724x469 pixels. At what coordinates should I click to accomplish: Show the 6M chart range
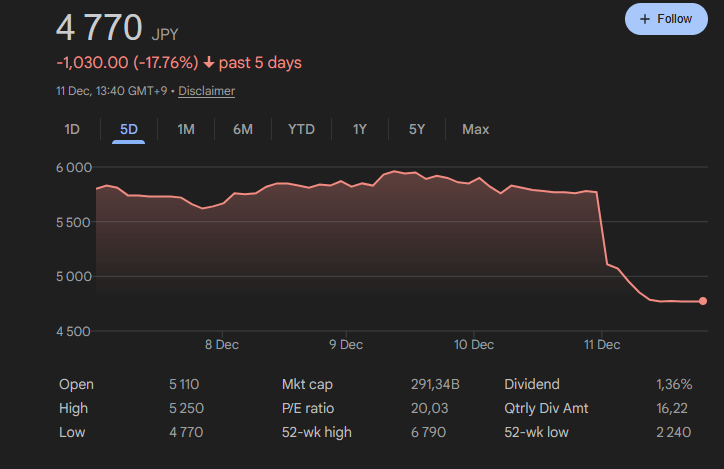(x=243, y=129)
